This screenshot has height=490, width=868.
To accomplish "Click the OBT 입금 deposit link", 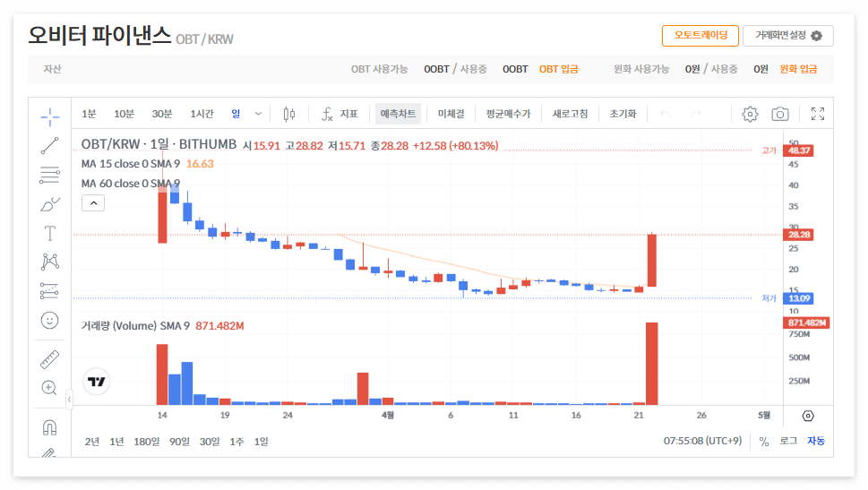I will pyautogui.click(x=559, y=69).
